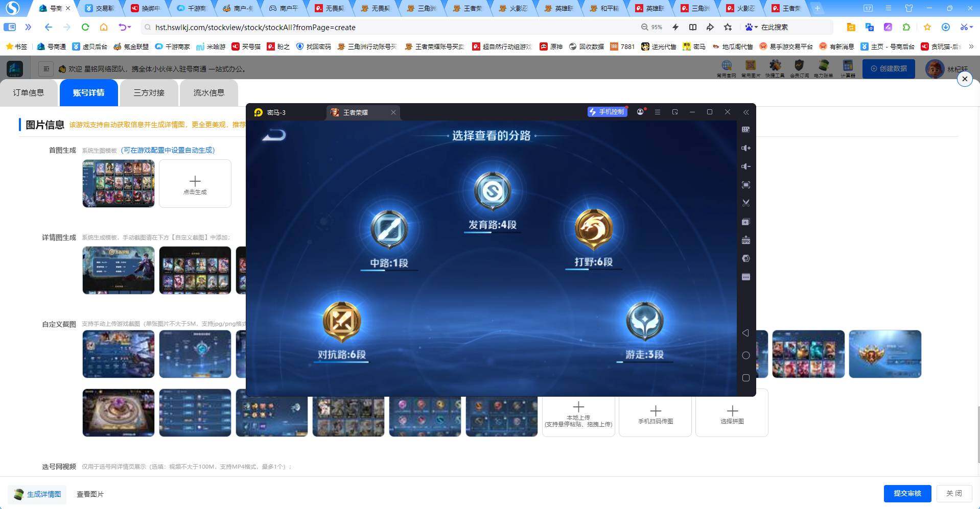
Task: Open the emulator hamburger menu
Action: pos(658,112)
